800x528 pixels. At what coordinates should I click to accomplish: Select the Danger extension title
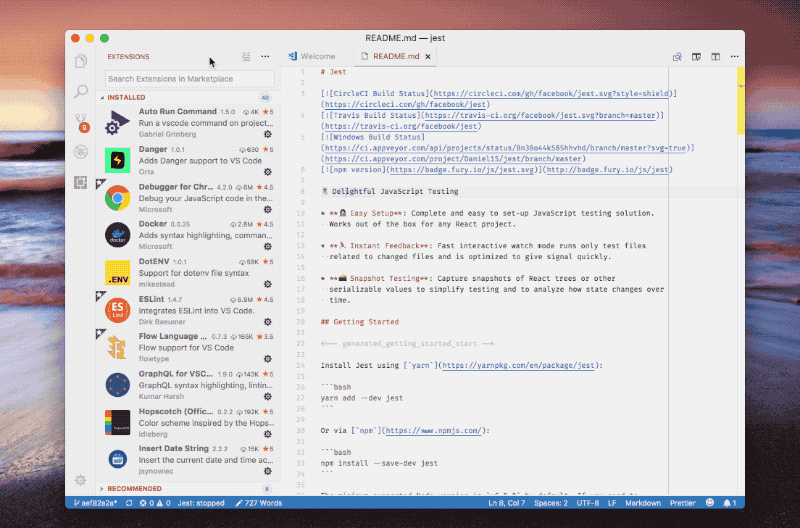(x=153, y=149)
